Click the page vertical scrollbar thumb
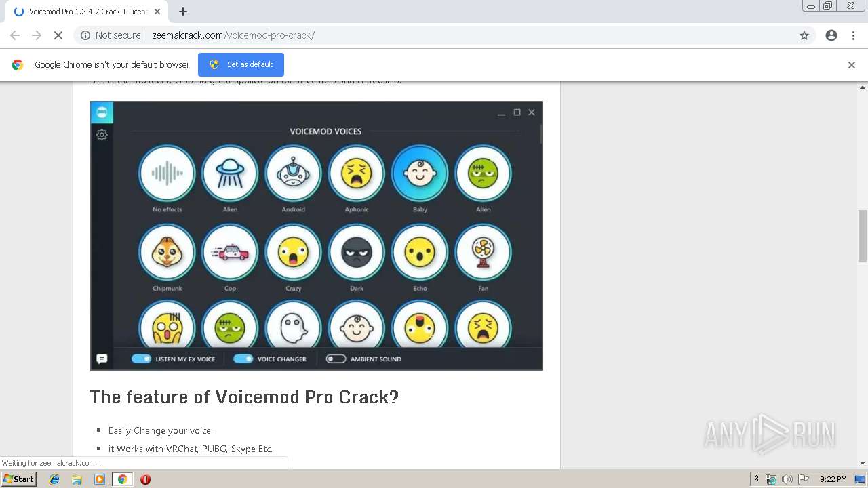 point(863,236)
